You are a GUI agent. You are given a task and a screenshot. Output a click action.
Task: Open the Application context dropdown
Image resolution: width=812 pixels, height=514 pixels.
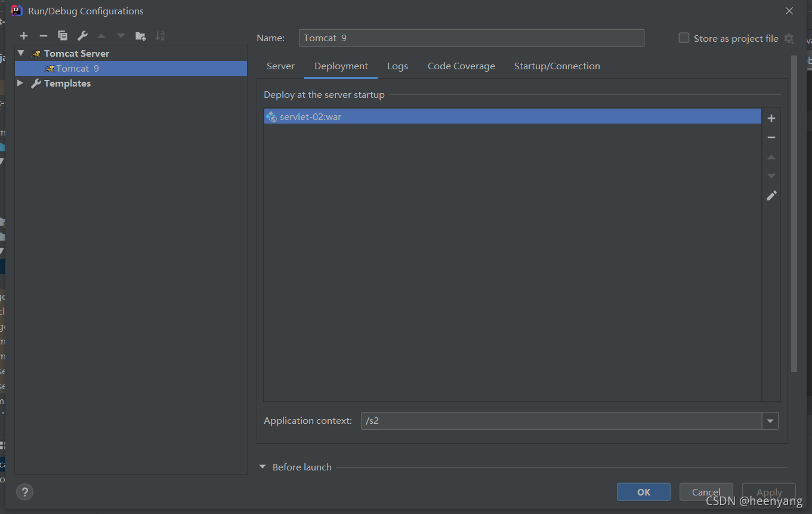(770, 421)
